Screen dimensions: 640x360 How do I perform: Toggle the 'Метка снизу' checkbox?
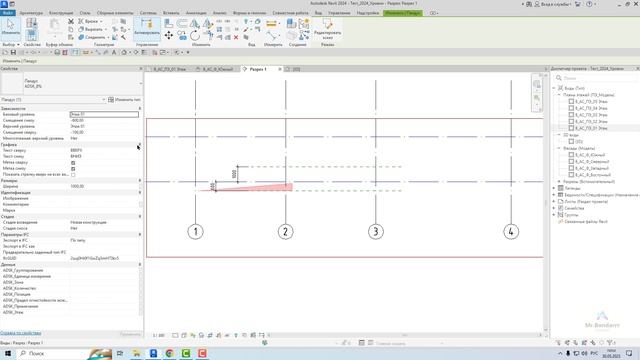click(73, 169)
